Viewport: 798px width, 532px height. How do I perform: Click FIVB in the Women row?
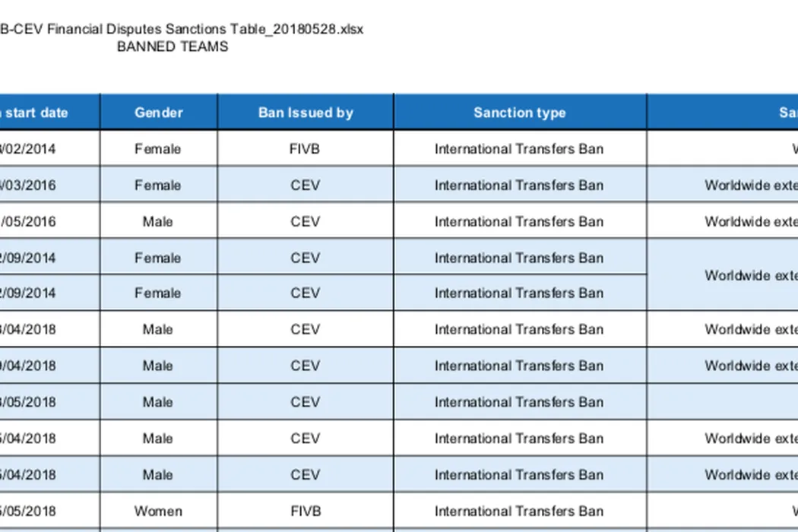[306, 511]
